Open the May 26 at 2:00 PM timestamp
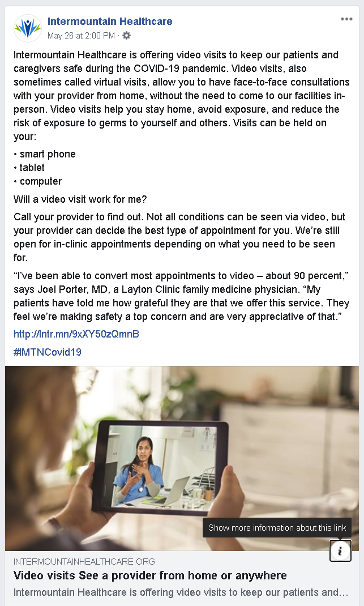The height and width of the screenshot is (606, 364). point(81,36)
